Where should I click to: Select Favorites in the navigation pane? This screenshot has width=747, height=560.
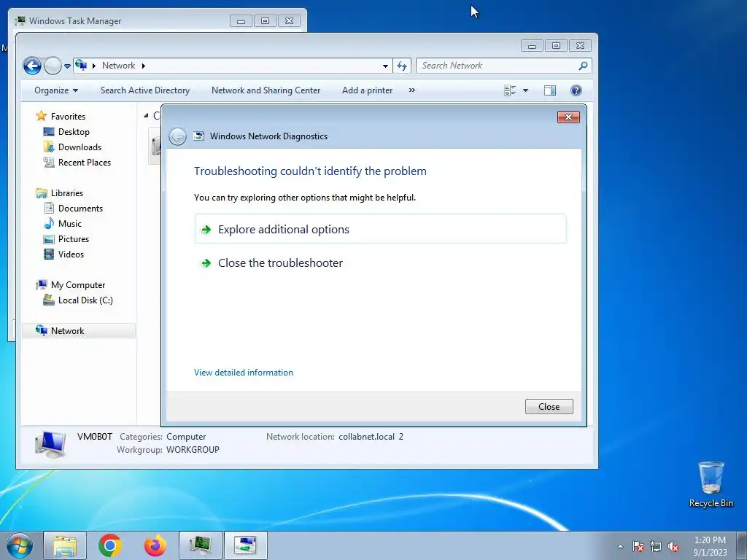(x=68, y=117)
